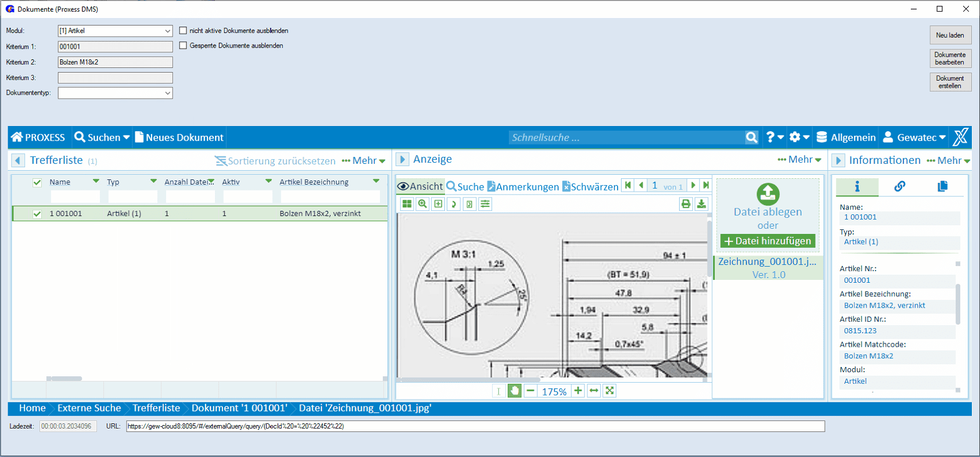Toggle 'nicht aktive Dokumente ausblenden' checkbox
This screenshot has width=980, height=457.
pyautogui.click(x=183, y=30)
